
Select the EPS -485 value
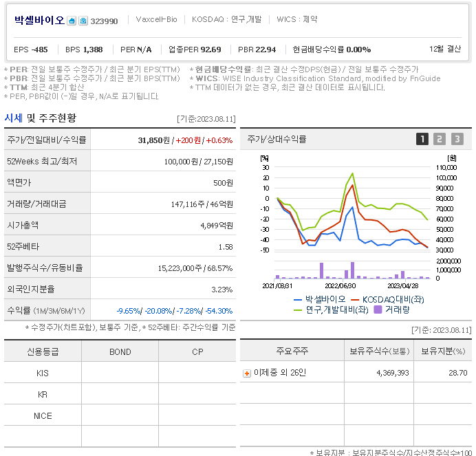(x=31, y=50)
